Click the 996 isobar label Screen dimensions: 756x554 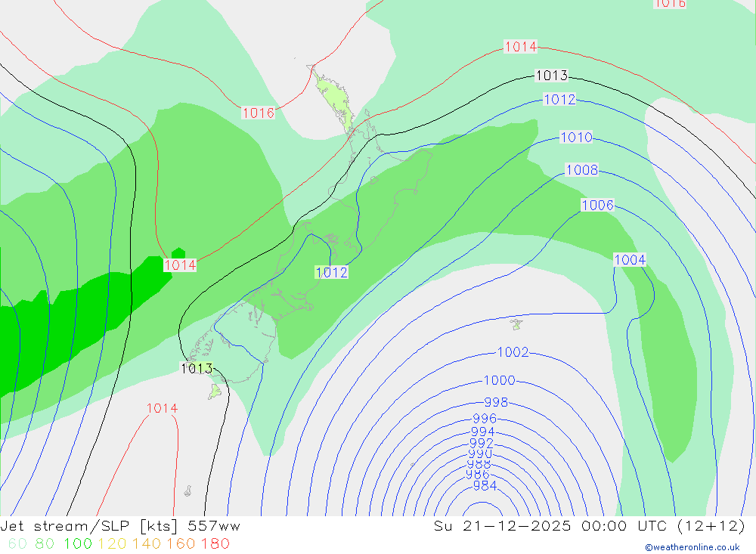pyautogui.click(x=485, y=419)
